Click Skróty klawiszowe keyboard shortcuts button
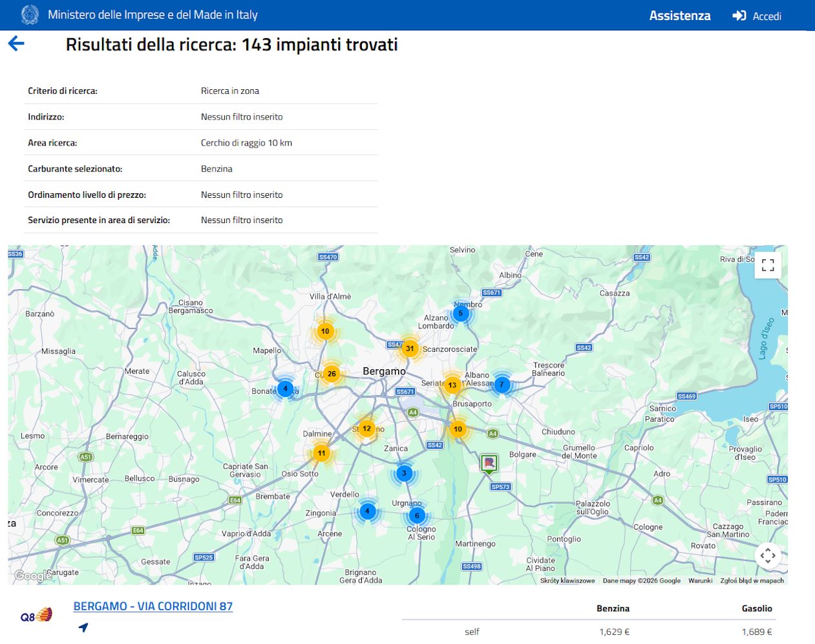This screenshot has height=644, width=815. pyautogui.click(x=567, y=581)
